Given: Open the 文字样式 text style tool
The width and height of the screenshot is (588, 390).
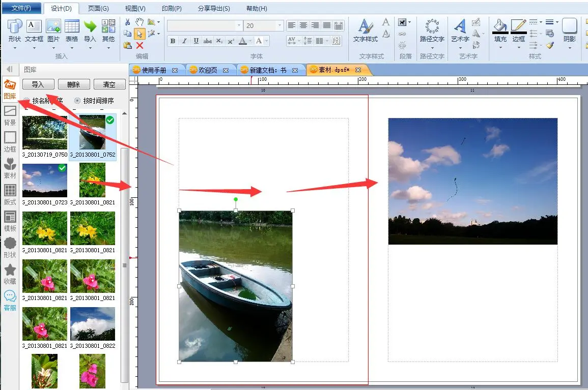Looking at the screenshot, I should (365, 30).
